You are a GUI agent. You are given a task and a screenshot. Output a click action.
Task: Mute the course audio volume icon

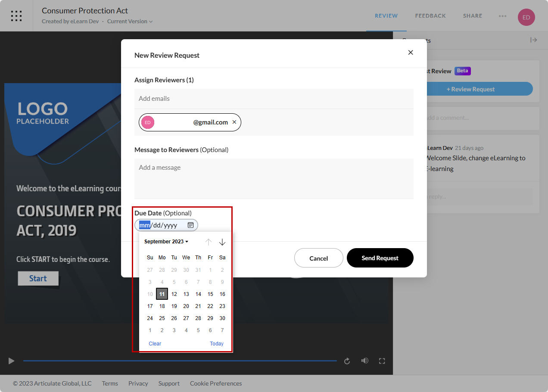pos(365,361)
